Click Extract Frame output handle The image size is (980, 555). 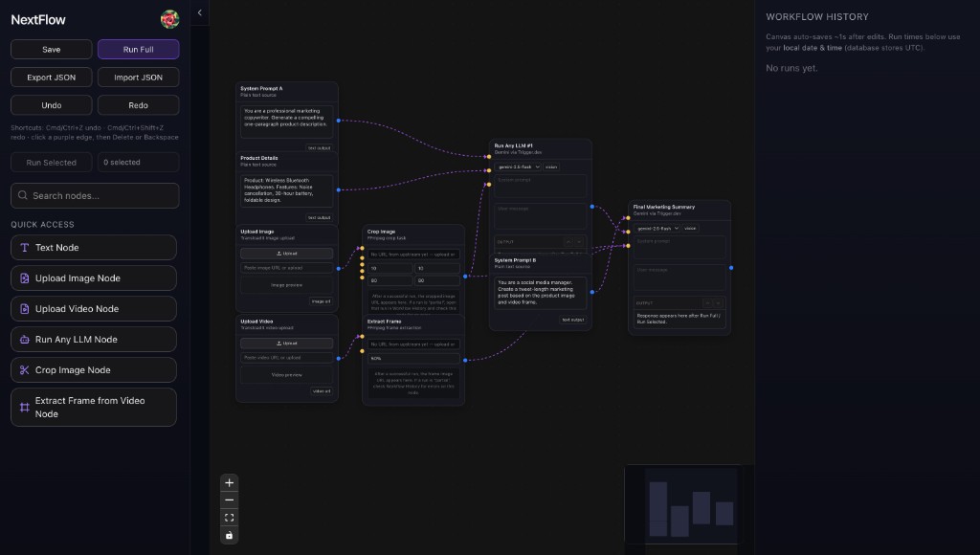(465, 361)
